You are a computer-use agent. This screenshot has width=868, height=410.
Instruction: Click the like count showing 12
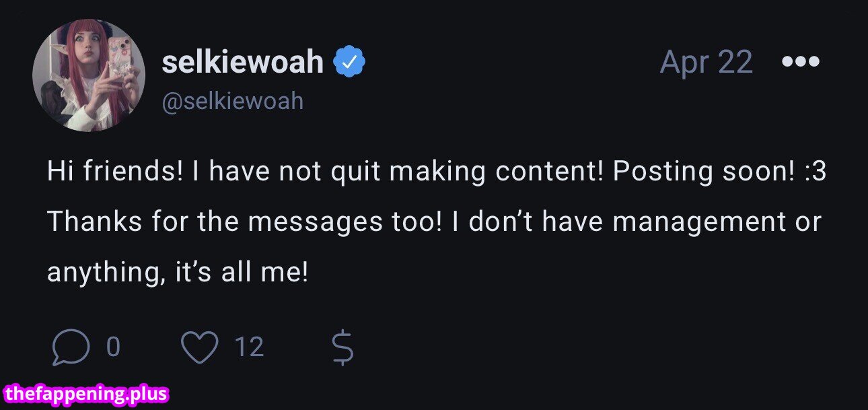pos(249,347)
